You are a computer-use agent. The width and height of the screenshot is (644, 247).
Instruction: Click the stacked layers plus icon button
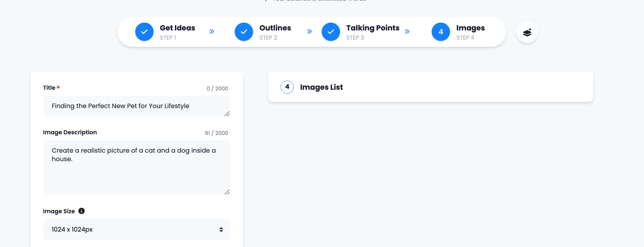(527, 32)
